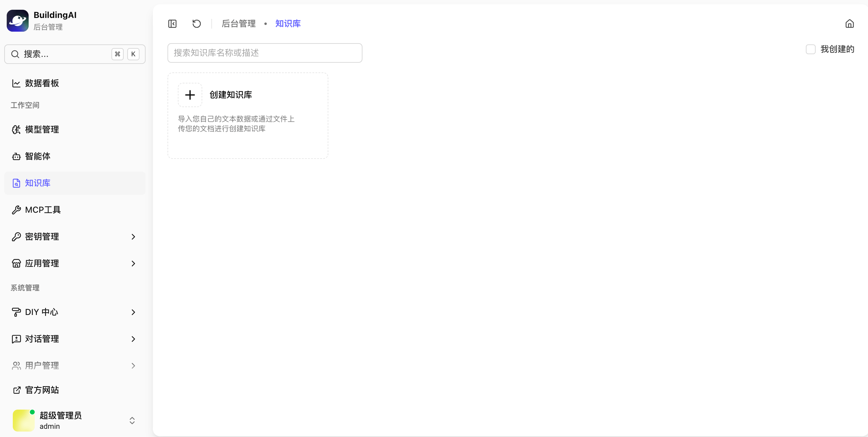Click the refresh page icon
Image resolution: width=868 pixels, height=437 pixels.
(196, 23)
